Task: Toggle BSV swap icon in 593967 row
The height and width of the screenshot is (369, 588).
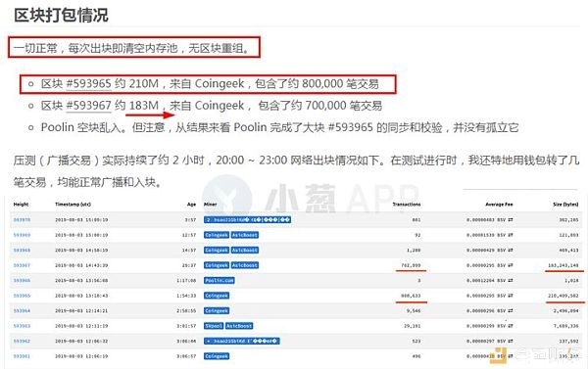Action: [x=511, y=265]
